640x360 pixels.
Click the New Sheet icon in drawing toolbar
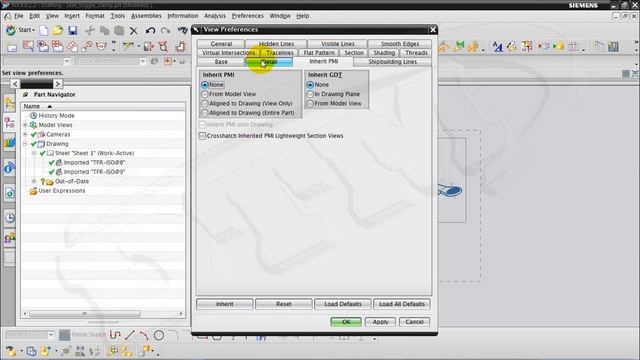pos(12,47)
